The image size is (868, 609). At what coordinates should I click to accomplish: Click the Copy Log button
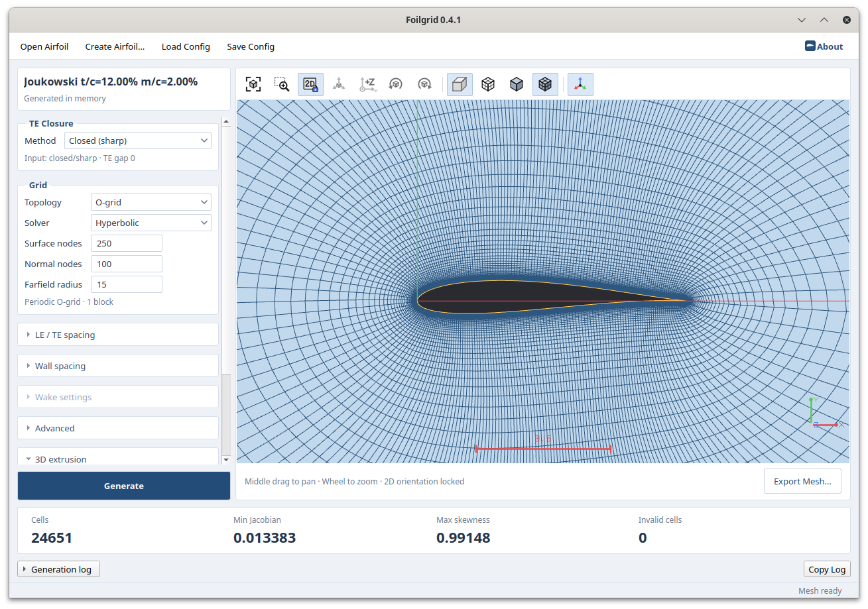pos(827,569)
